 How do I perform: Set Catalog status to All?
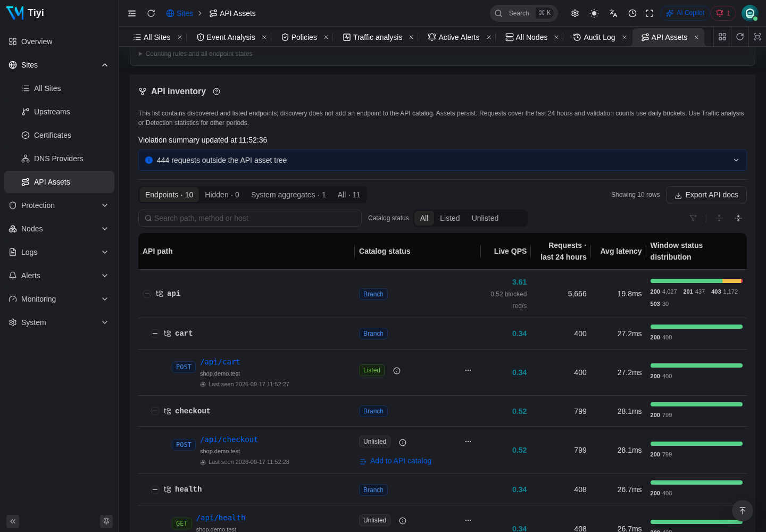[424, 218]
